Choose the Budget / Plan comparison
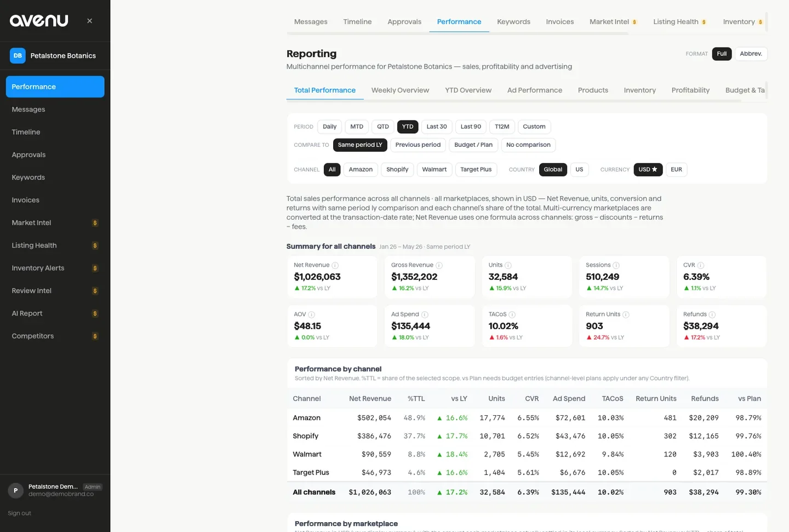This screenshot has height=532, width=789. (473, 145)
